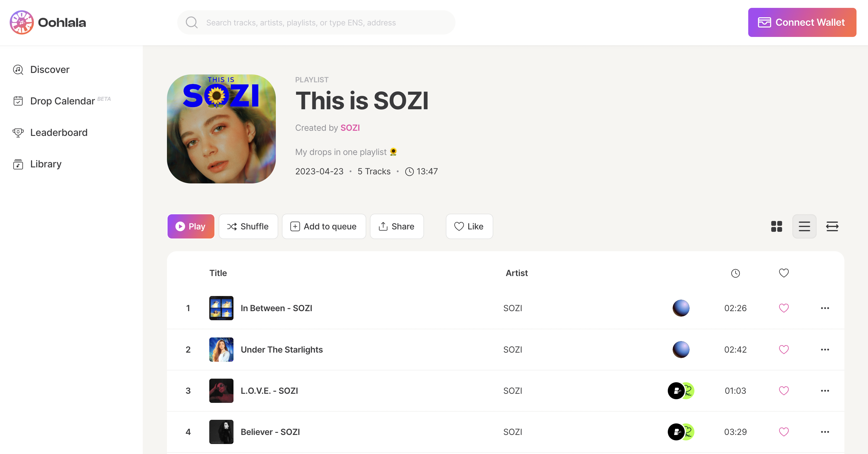The width and height of the screenshot is (868, 454).
Task: Click the Add to queue plus icon
Action: pos(295,226)
